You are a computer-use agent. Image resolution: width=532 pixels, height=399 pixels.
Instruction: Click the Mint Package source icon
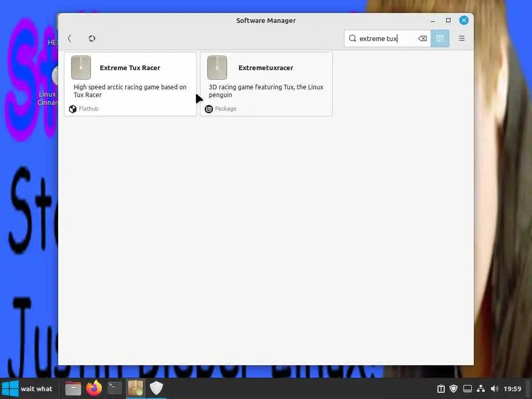pyautogui.click(x=209, y=109)
